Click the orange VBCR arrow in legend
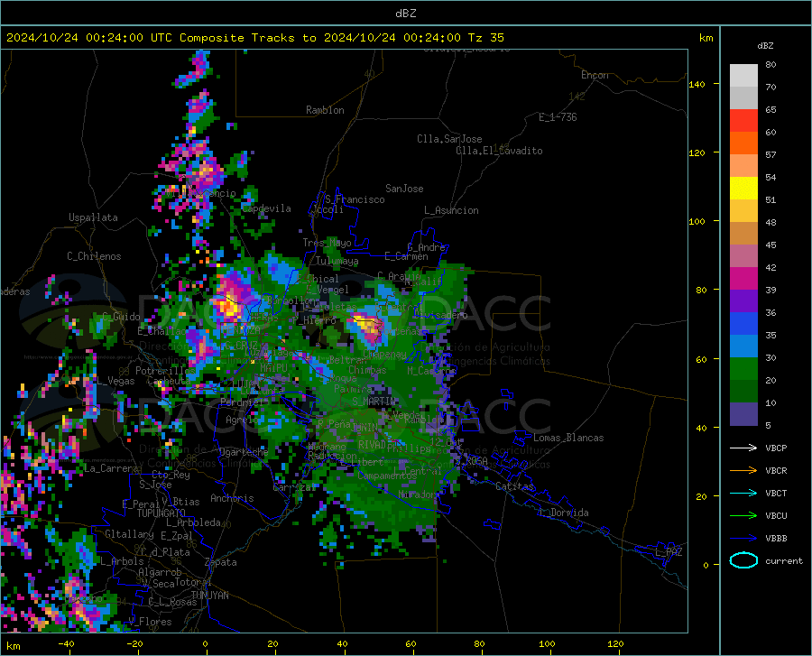 (x=743, y=471)
